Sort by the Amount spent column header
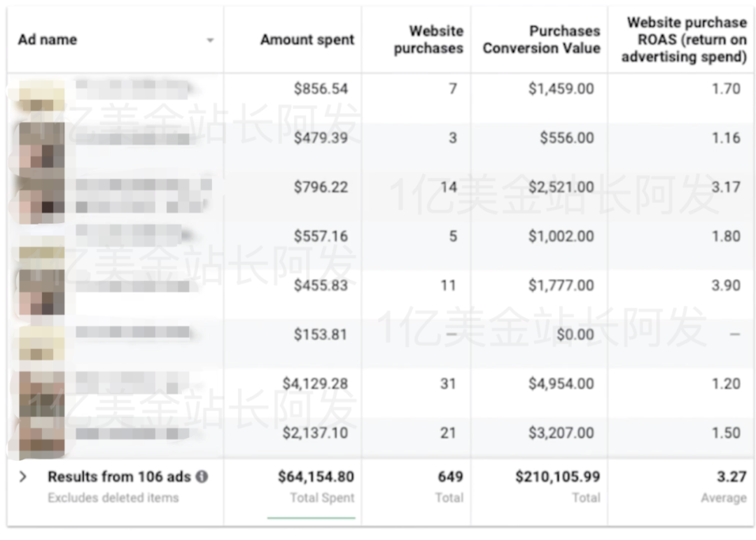 coord(307,40)
